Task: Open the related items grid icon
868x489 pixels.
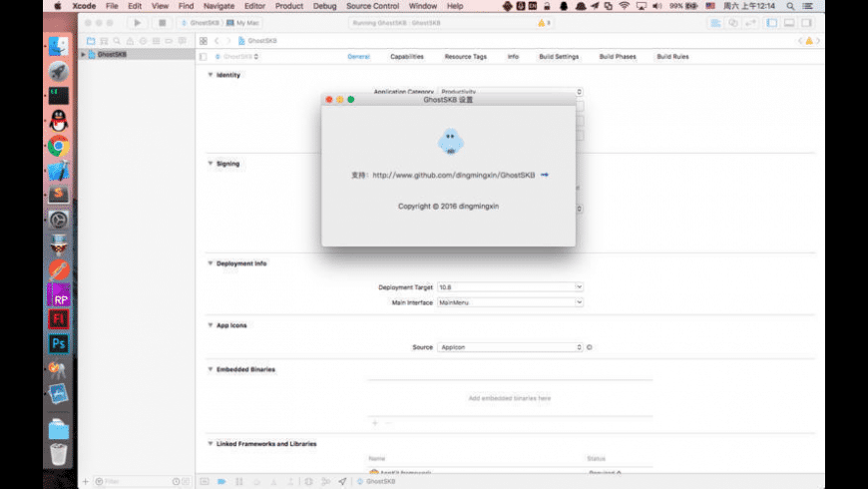Action: 204,41
